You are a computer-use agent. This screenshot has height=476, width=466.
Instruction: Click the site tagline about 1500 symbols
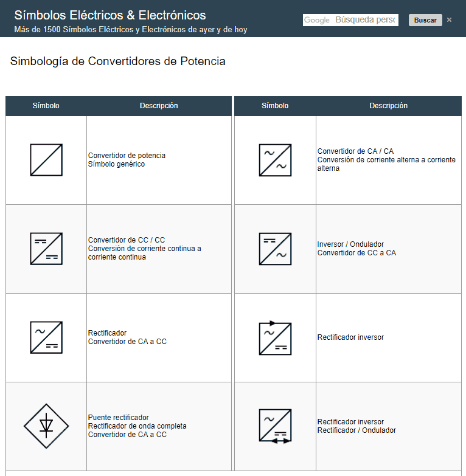tap(131, 29)
